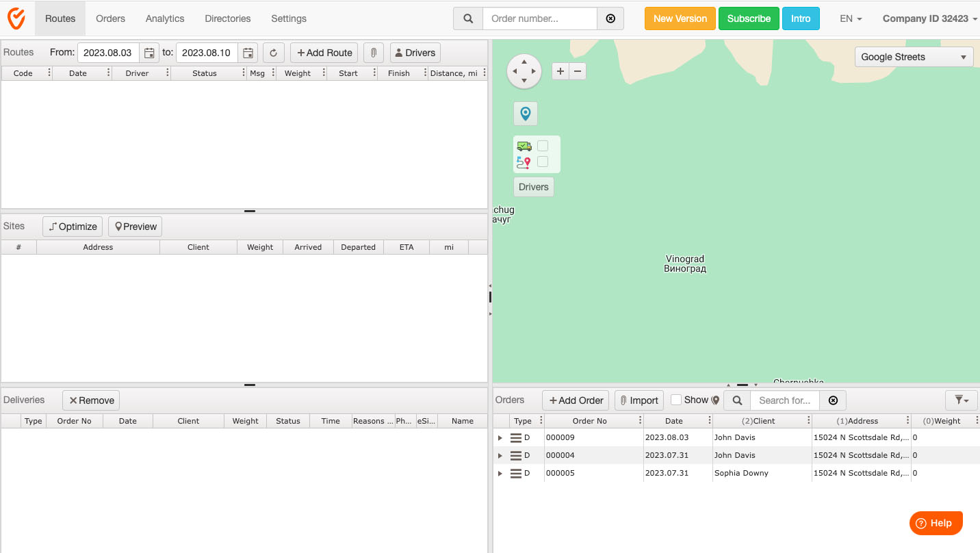This screenshot has height=553, width=980.
Task: Open the From date calendar picker
Action: point(149,53)
